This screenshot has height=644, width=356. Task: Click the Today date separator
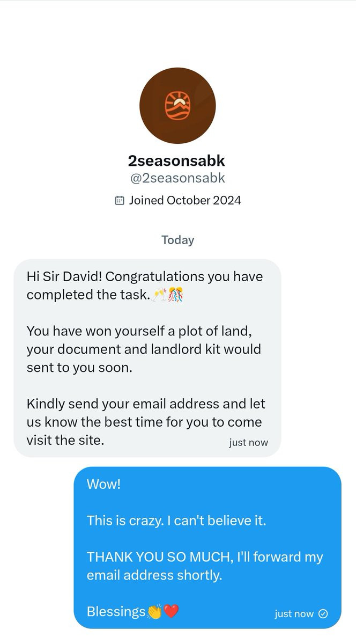click(177, 240)
